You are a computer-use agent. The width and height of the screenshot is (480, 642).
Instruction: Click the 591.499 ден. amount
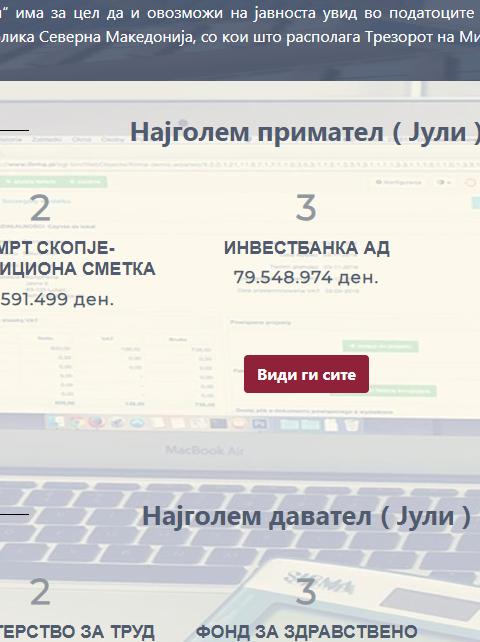point(57,299)
